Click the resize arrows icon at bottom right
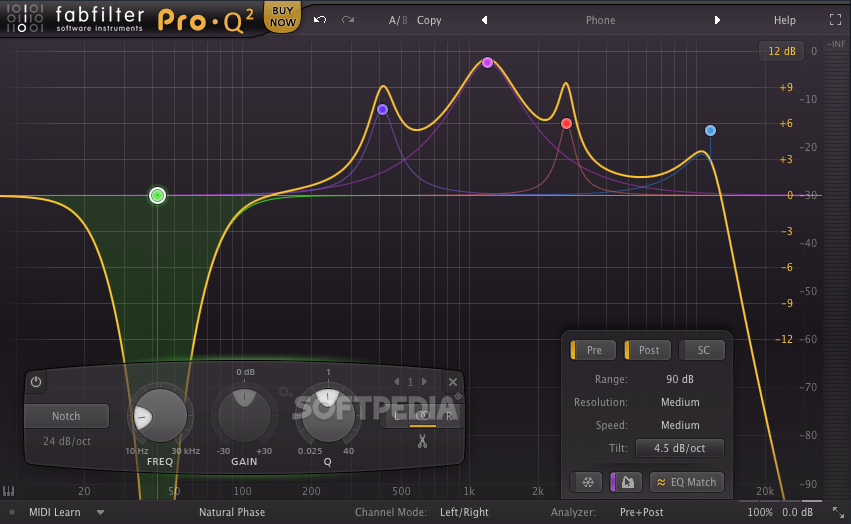Image resolution: width=851 pixels, height=524 pixels. (839, 512)
